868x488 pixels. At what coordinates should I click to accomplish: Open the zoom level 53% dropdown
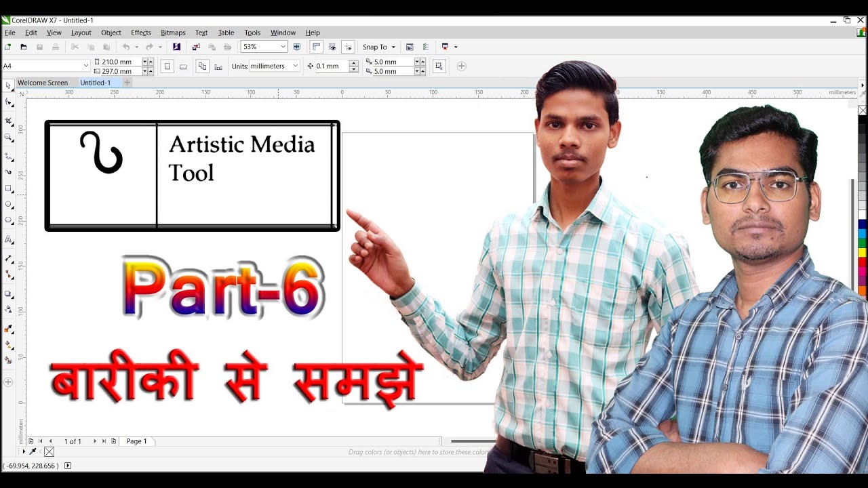tap(282, 47)
